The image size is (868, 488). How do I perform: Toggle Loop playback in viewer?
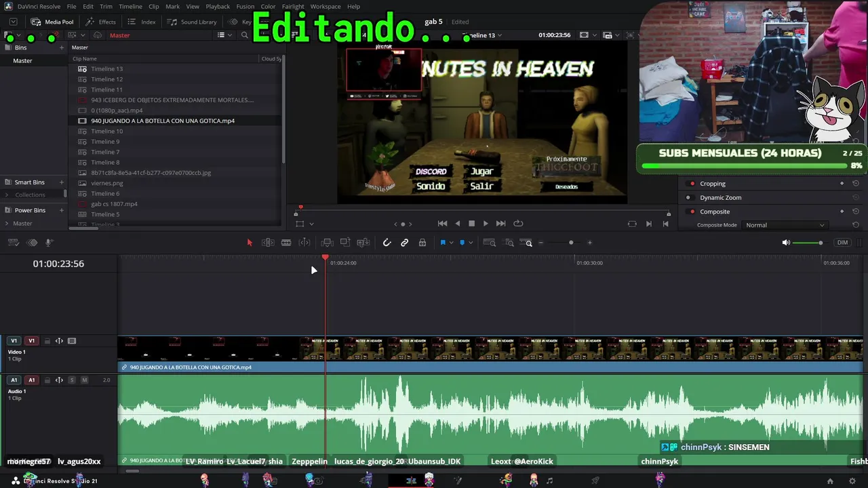point(518,224)
